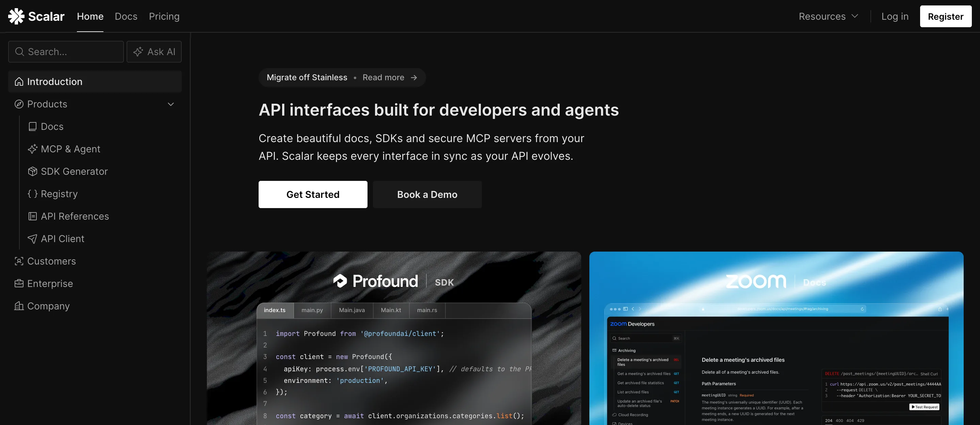Click the Company building icon
Viewport: 980px width, 425px height.
19,306
